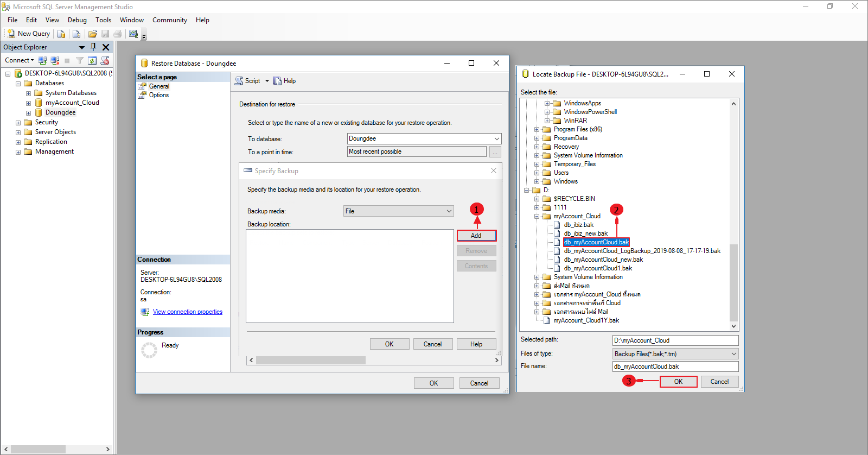This screenshot has height=455, width=868.
Task: Expand the Program Files (x86) folder
Action: [x=537, y=130]
